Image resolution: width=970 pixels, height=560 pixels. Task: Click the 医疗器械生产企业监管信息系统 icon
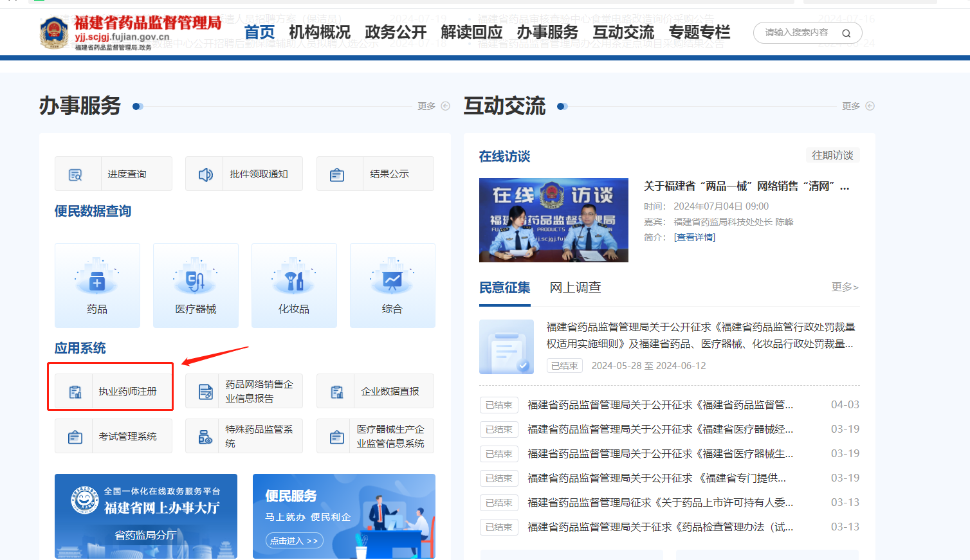tap(337, 437)
